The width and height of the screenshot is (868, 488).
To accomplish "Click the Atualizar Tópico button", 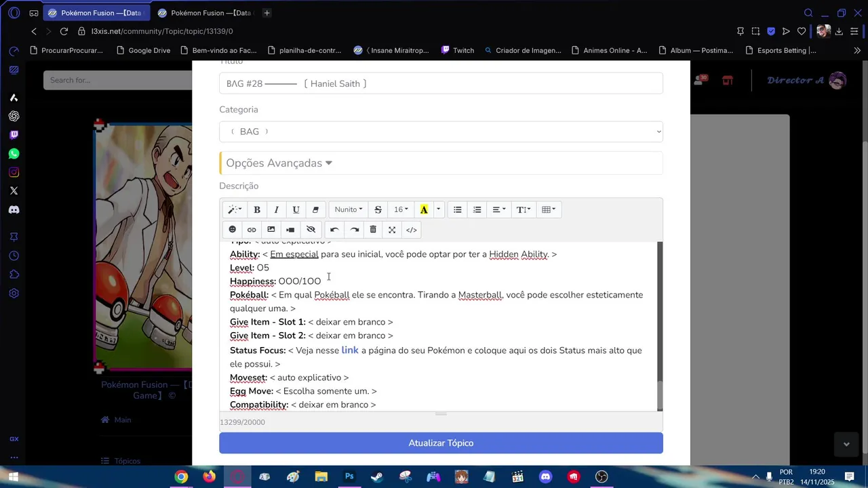I will coord(441,443).
